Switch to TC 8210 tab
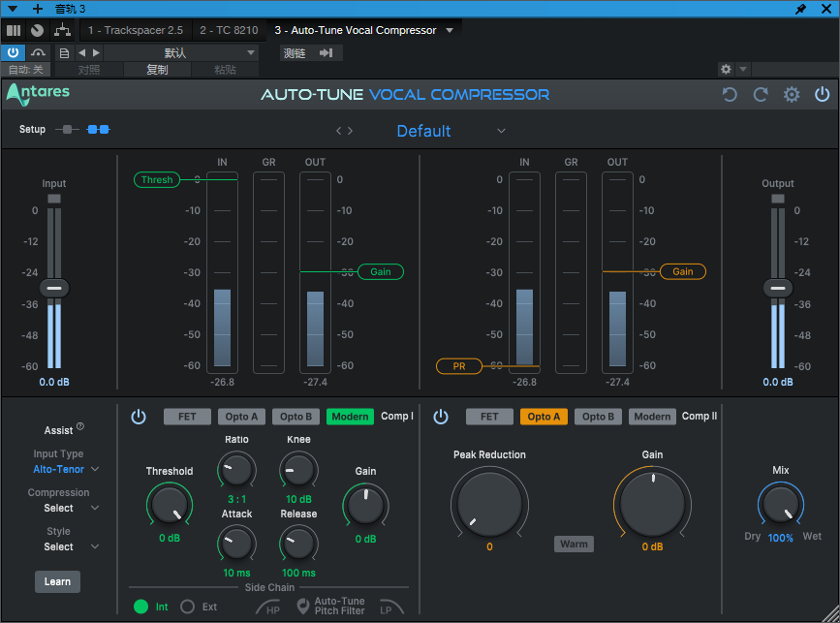The width and height of the screenshot is (840, 623). tap(229, 31)
